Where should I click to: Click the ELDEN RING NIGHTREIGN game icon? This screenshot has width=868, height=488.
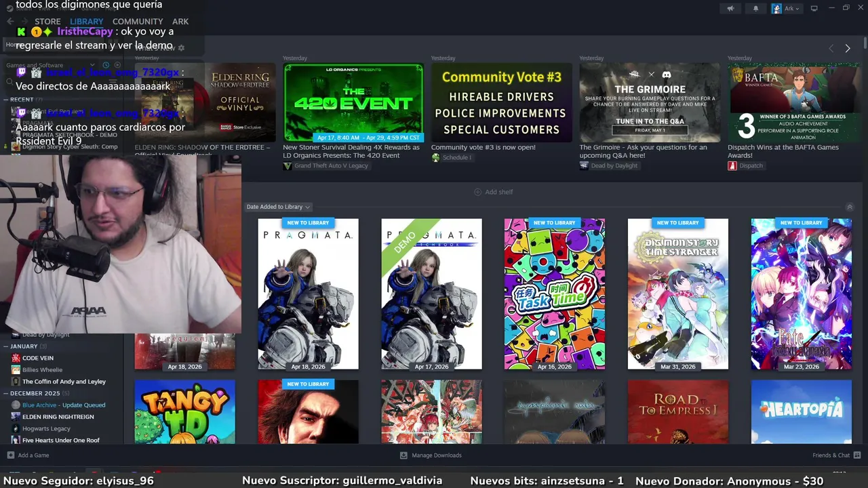click(x=16, y=417)
